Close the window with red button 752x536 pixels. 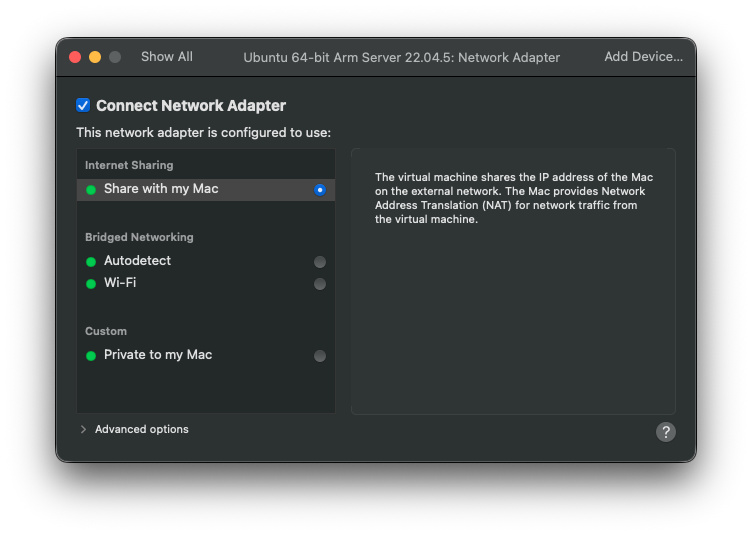75,57
